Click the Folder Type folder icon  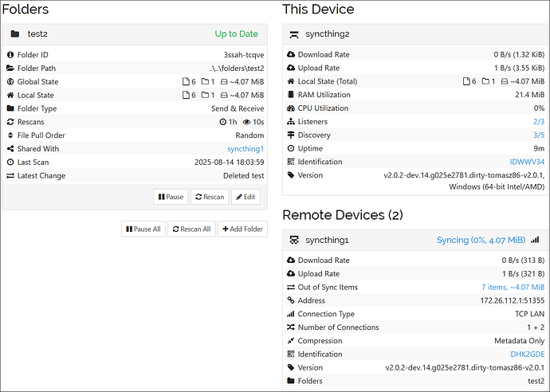[x=10, y=108]
